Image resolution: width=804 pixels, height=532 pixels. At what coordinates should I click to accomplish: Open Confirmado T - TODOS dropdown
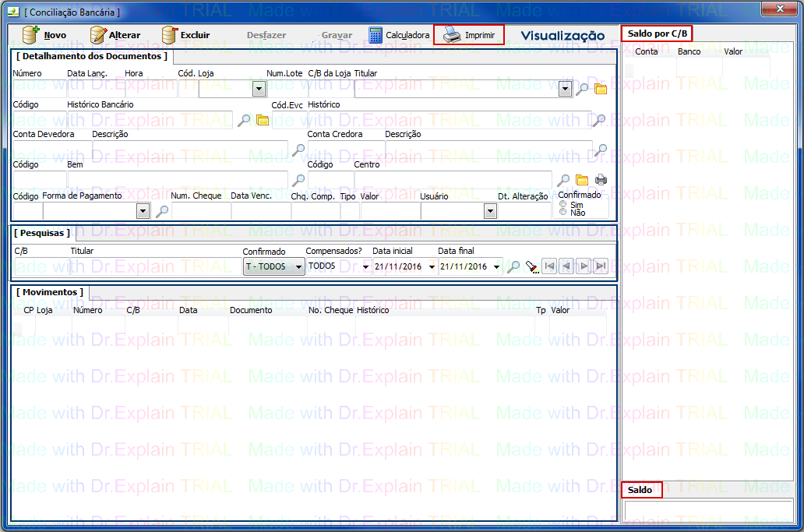coord(273,266)
